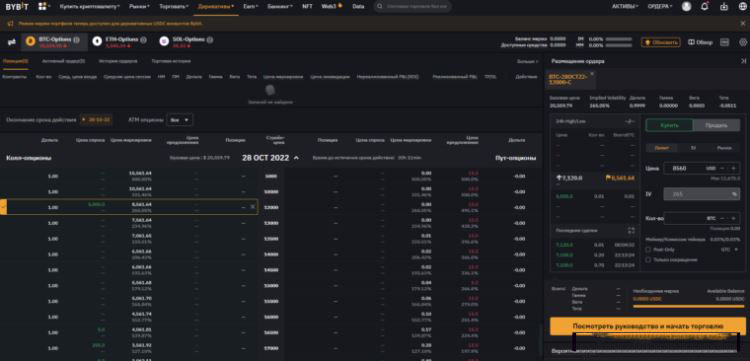Open the АКТИВЫ dropdown
Viewport: 750px width, 361px height.
point(626,7)
